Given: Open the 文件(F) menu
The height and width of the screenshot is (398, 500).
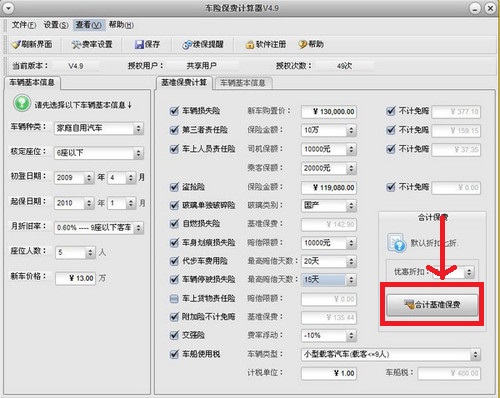Looking at the screenshot, I should pos(24,25).
